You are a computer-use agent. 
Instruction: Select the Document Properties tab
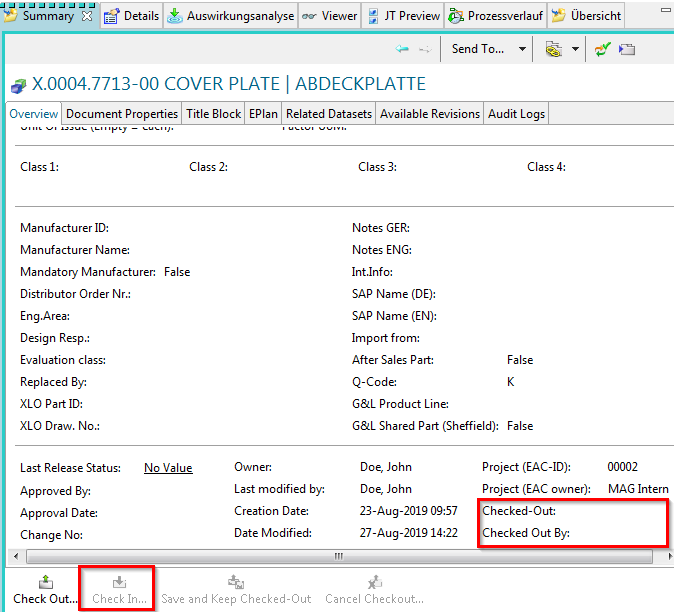point(121,114)
